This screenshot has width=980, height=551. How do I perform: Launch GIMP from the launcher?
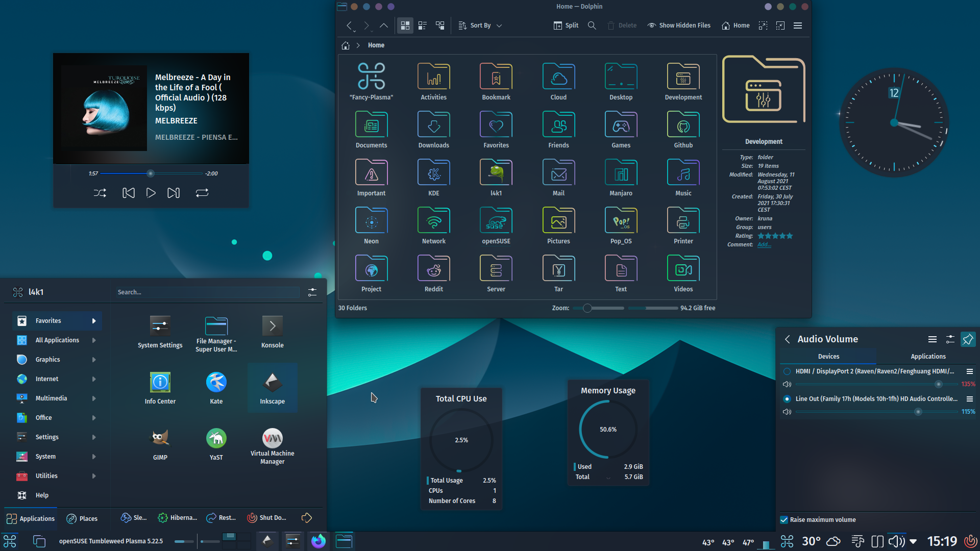coord(160,444)
